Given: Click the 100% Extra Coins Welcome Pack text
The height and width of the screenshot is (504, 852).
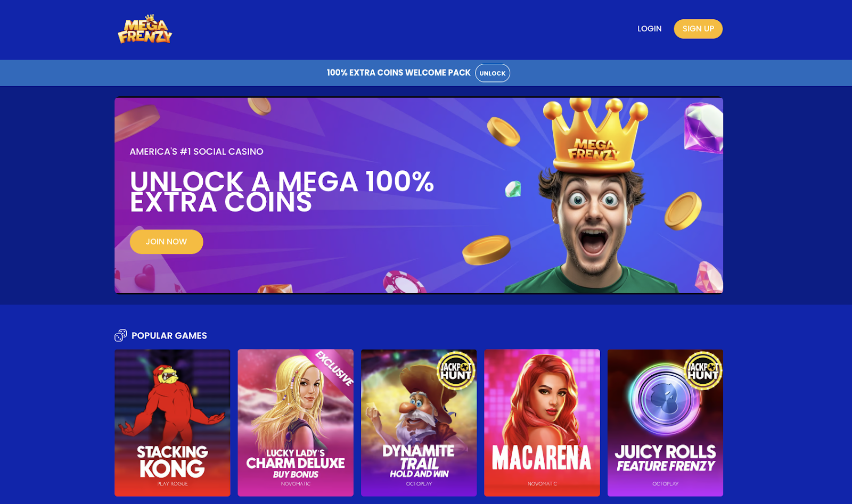Looking at the screenshot, I should pyautogui.click(x=399, y=72).
